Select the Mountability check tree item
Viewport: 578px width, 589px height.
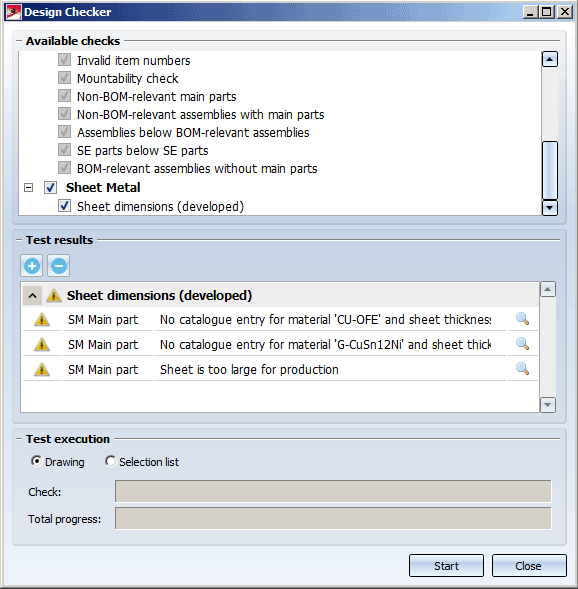(127, 79)
